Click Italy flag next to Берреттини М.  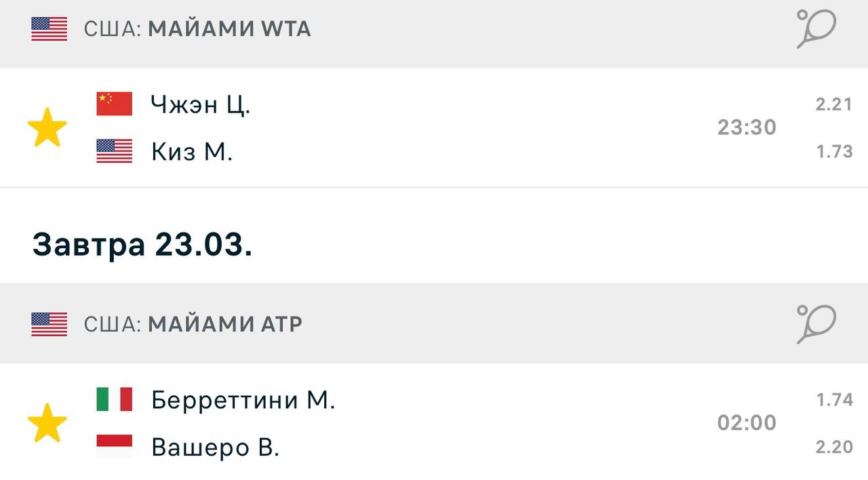point(114,399)
